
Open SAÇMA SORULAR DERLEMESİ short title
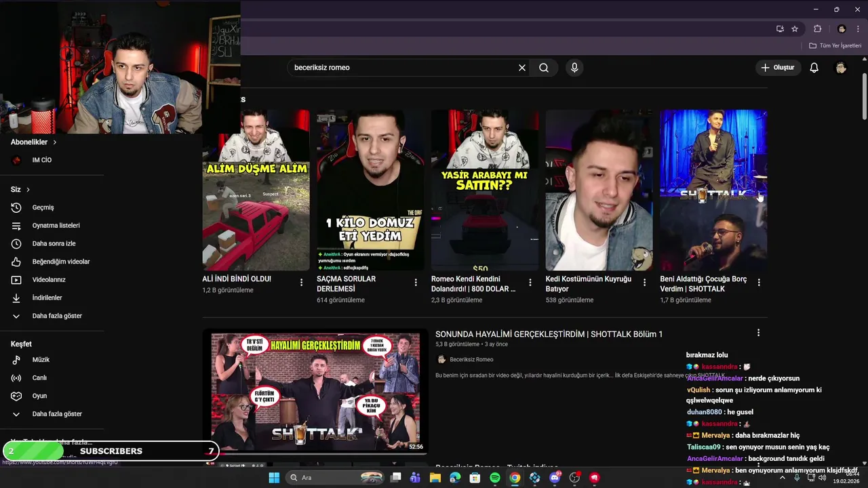(x=346, y=284)
